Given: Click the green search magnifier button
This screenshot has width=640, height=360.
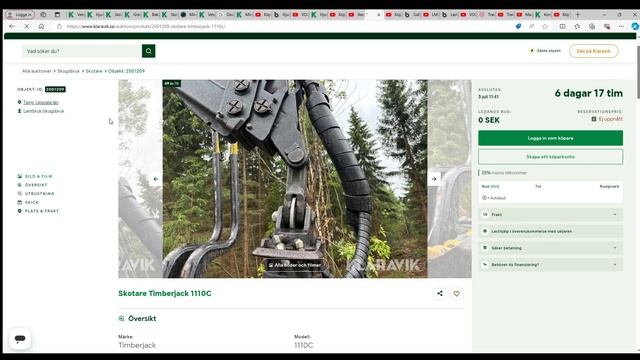Looking at the screenshot, I should (149, 51).
